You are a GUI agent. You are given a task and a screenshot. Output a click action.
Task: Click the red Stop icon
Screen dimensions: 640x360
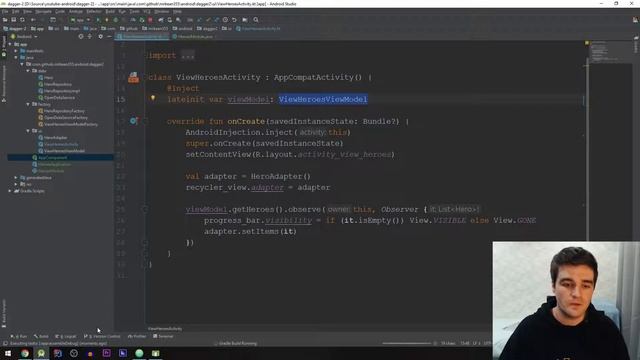coord(150,20)
